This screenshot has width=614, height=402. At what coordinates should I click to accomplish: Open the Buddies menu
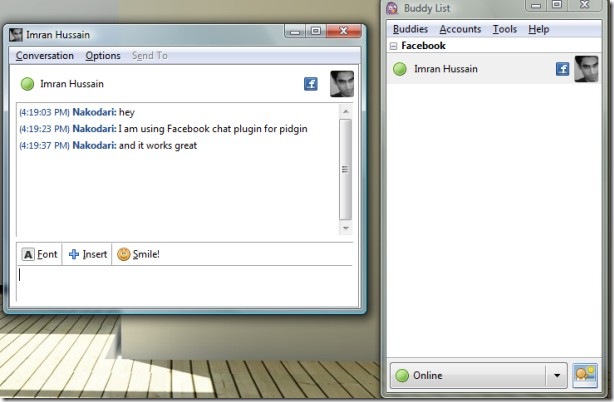[410, 29]
